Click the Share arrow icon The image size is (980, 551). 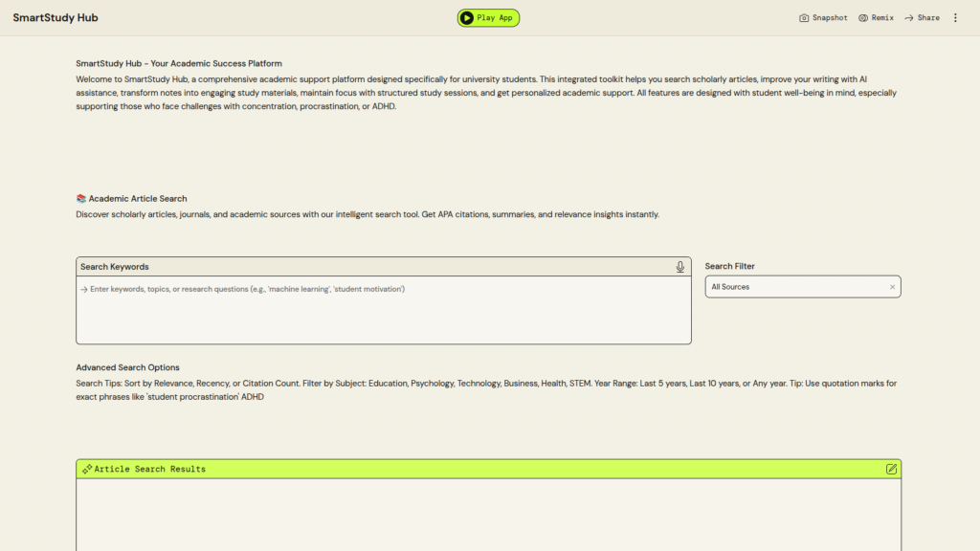tap(909, 18)
